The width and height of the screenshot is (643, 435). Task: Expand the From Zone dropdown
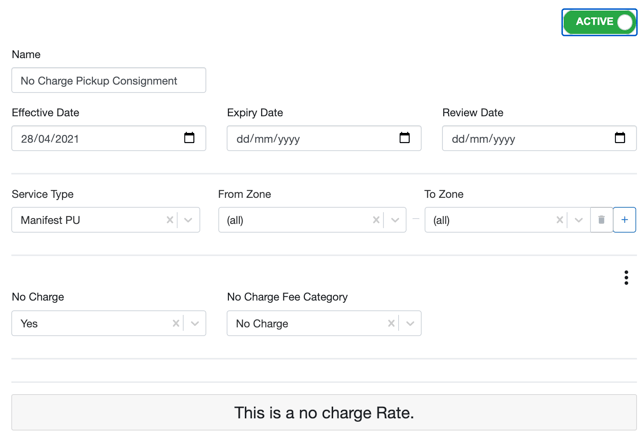pos(395,220)
